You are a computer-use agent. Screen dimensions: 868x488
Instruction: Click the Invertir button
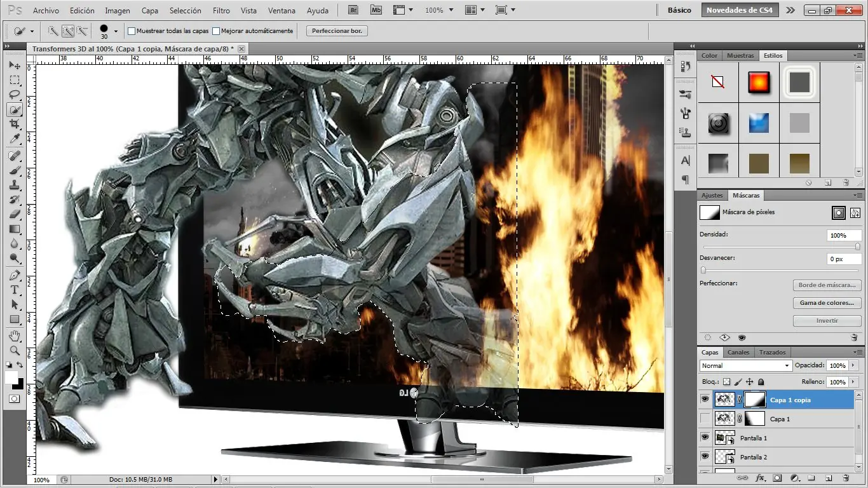[827, 321]
